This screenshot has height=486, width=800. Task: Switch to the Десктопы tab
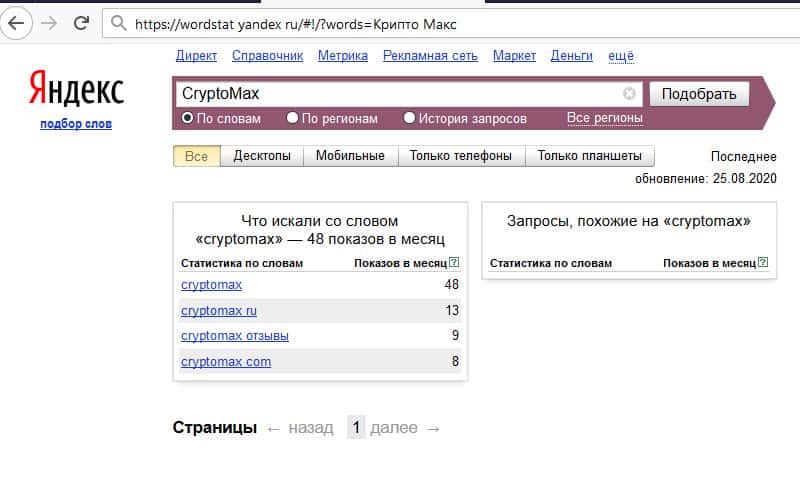(x=262, y=156)
